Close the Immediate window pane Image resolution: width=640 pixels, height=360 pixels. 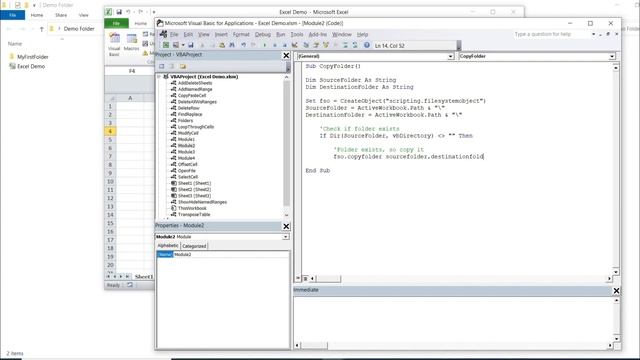click(x=616, y=291)
